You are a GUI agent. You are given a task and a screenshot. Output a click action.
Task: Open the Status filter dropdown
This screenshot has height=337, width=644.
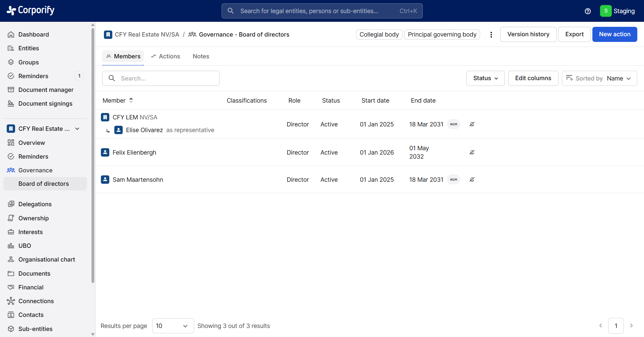point(485,78)
